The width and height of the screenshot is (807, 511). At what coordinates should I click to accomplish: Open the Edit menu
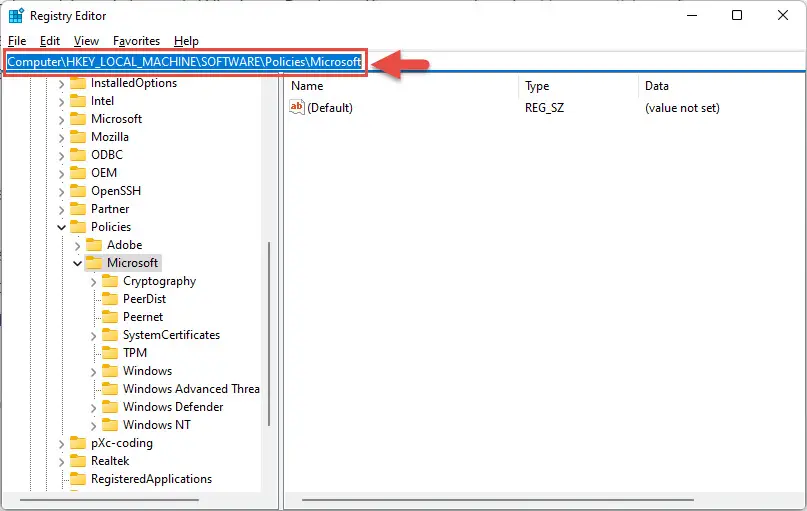50,41
